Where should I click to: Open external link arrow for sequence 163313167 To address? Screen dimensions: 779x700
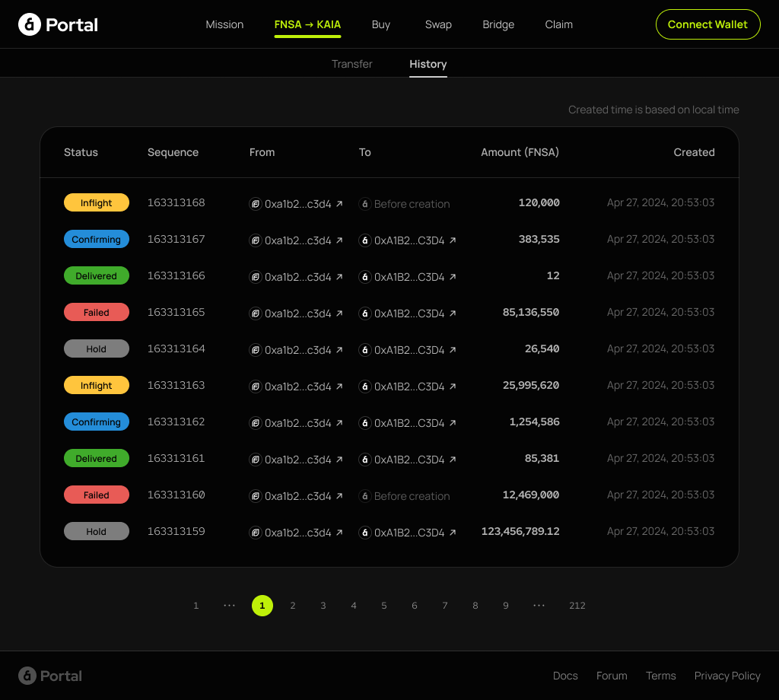click(x=453, y=240)
